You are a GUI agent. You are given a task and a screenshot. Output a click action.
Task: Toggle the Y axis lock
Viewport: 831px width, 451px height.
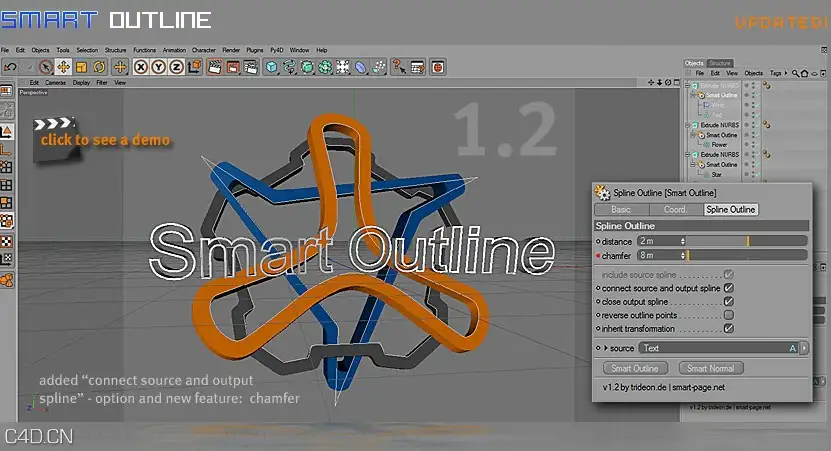click(158, 67)
